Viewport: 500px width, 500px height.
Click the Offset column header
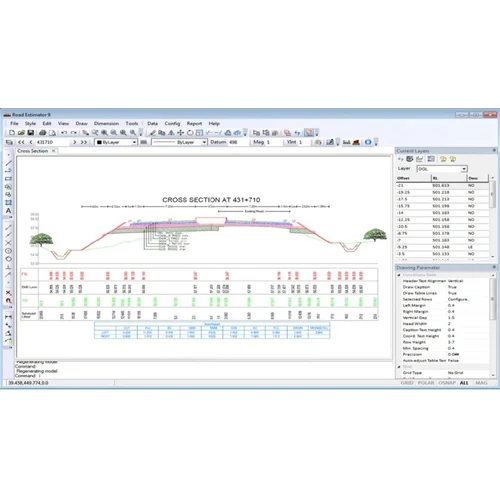coord(414,178)
